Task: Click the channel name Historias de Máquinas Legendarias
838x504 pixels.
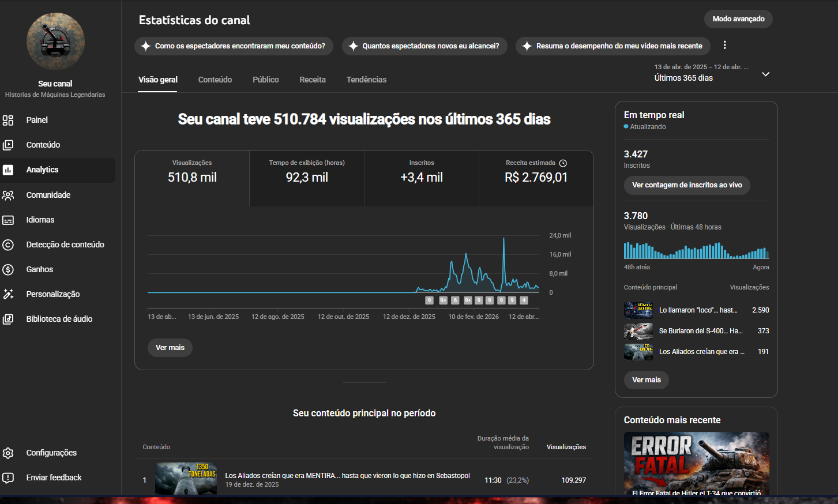Action: pyautogui.click(x=55, y=95)
